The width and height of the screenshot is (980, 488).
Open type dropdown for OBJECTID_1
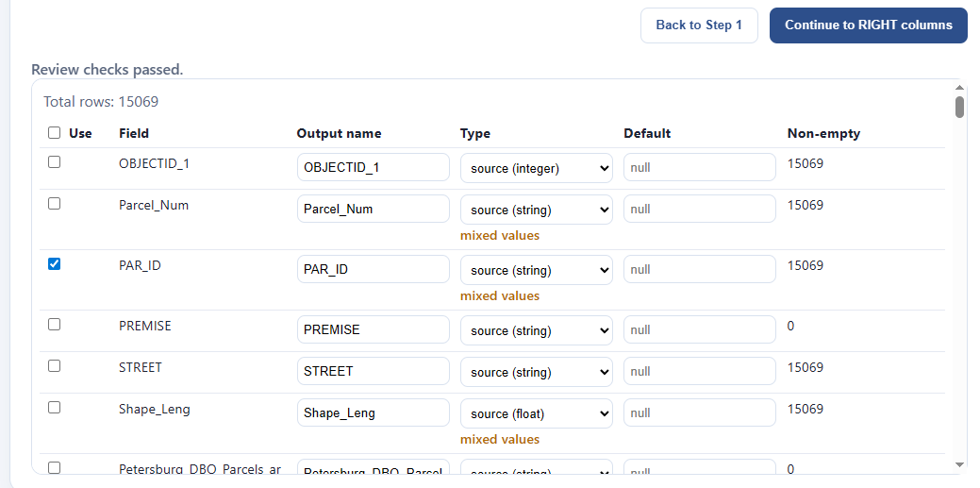[537, 168]
